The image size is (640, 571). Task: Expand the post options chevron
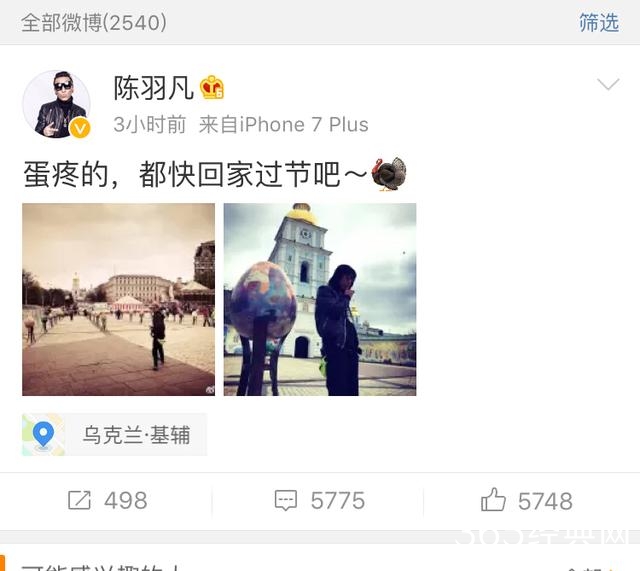[x=608, y=84]
